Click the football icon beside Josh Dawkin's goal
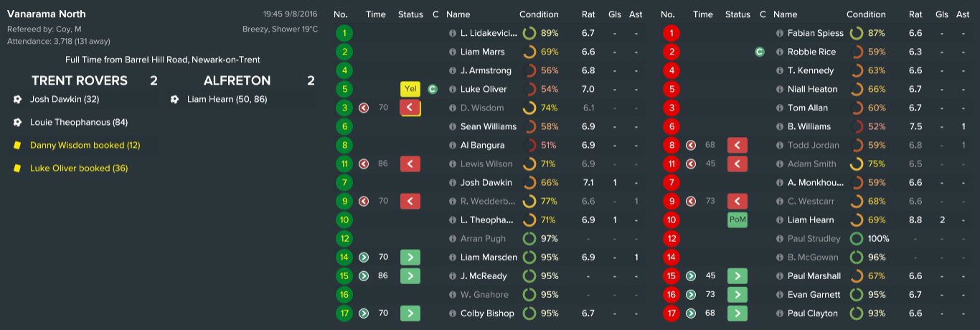 [x=18, y=100]
